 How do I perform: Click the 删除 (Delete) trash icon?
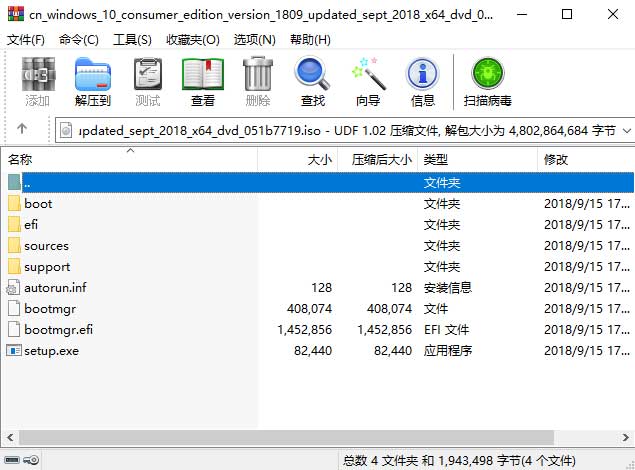[x=258, y=74]
